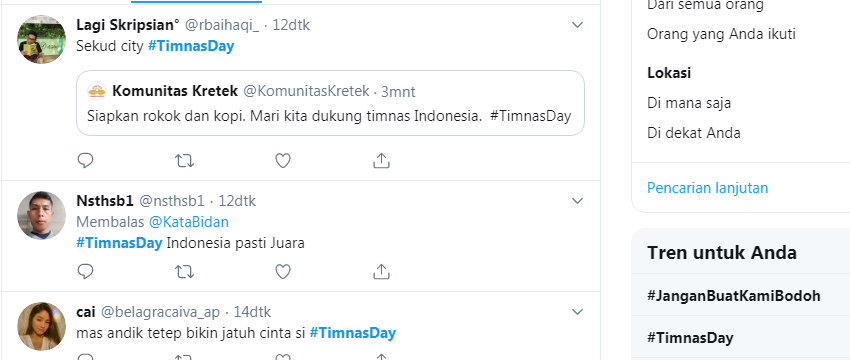This screenshot has width=850, height=360.
Task: Reply to Nsthsb1's tweet
Action: (x=86, y=272)
